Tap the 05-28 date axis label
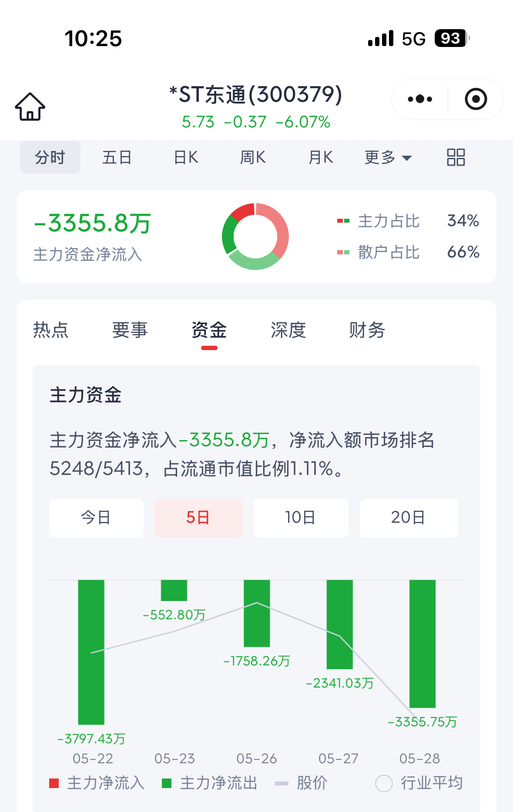Screen dimensions: 513x812 (x=420, y=759)
